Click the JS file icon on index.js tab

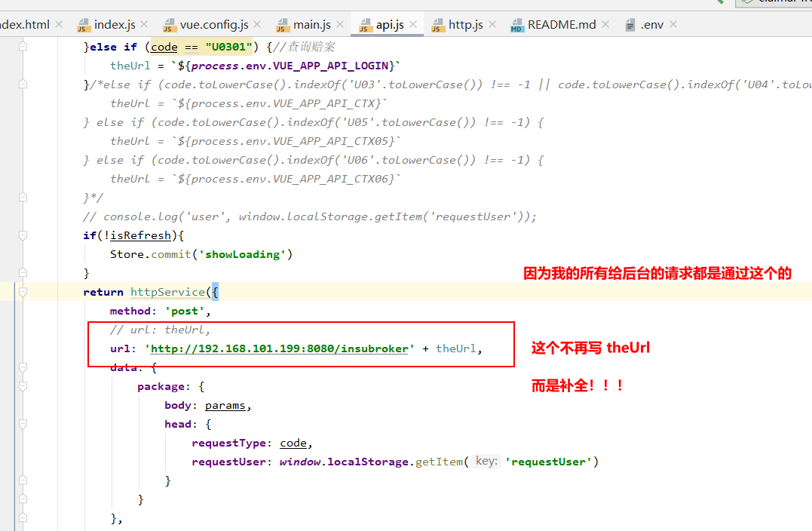coord(84,25)
